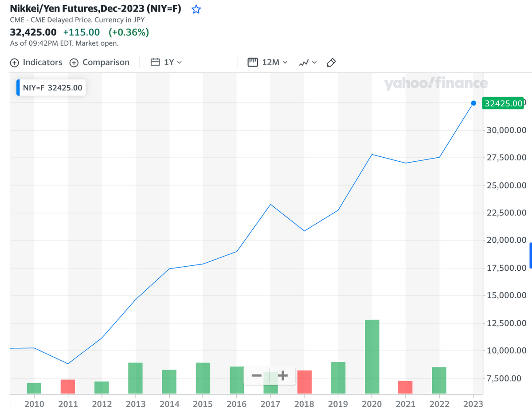Image resolution: width=532 pixels, height=416 pixels.
Task: Select the 2014 green volume bar
Action: click(x=169, y=382)
